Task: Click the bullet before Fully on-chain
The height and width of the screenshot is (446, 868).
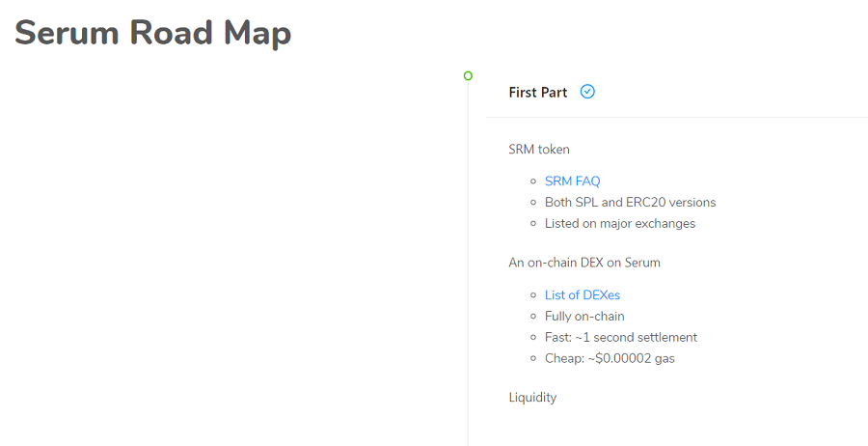Action: tap(534, 317)
